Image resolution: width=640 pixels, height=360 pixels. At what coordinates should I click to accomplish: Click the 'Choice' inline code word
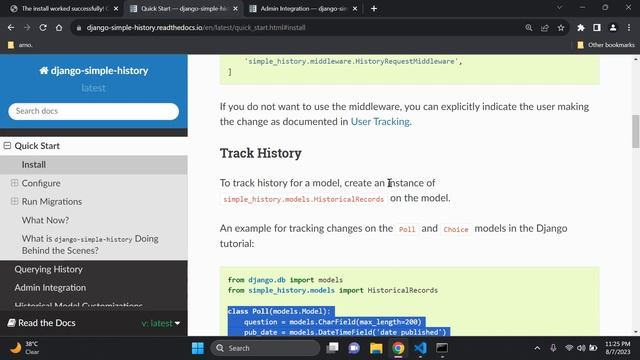pos(456,229)
